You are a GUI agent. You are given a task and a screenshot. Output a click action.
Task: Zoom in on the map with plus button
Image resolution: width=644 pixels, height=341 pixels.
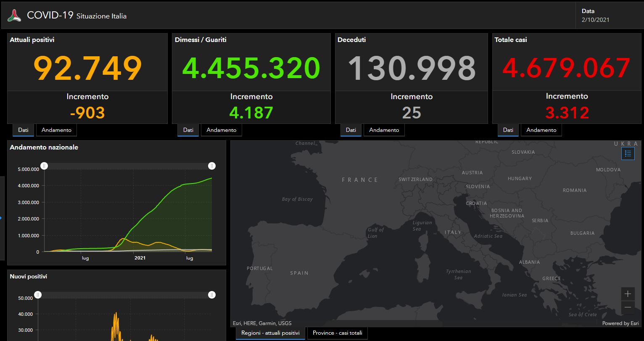628,294
